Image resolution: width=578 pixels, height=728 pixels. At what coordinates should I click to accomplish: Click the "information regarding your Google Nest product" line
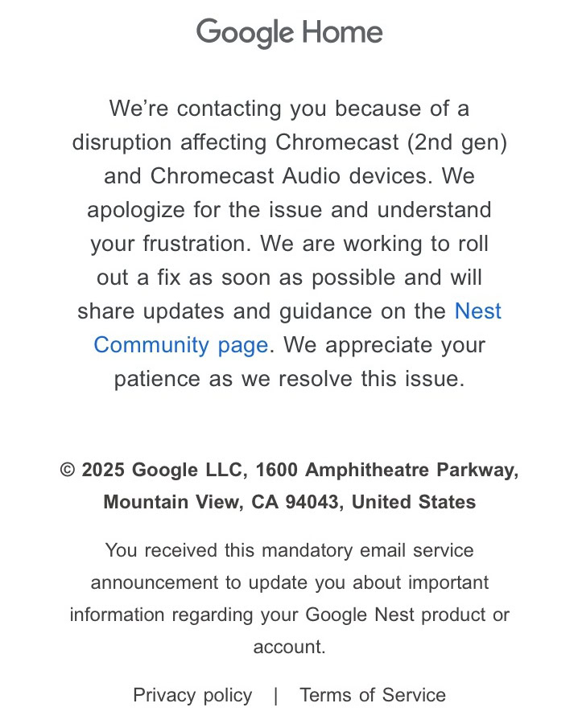(x=289, y=615)
